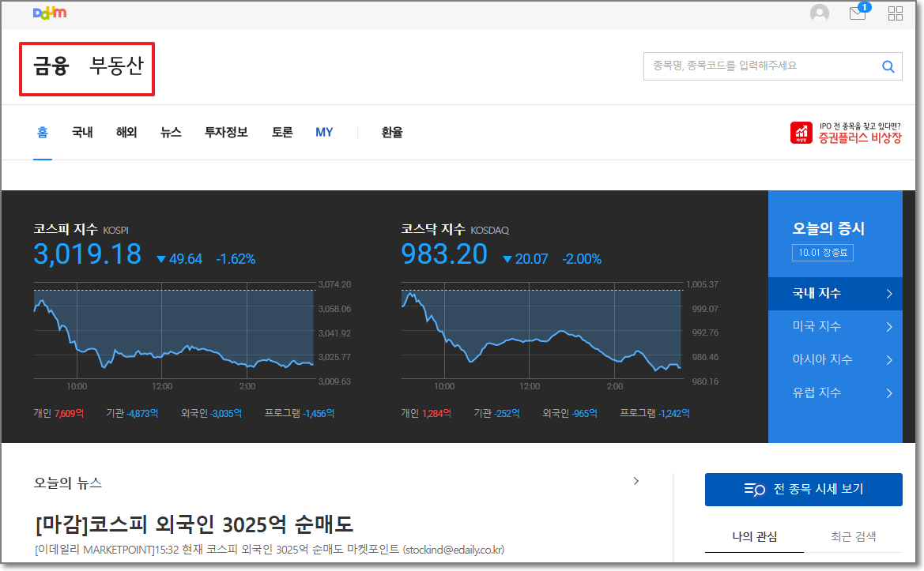Image resolution: width=924 pixels, height=571 pixels.
Task: Click the search magnifier icon
Action: (888, 66)
